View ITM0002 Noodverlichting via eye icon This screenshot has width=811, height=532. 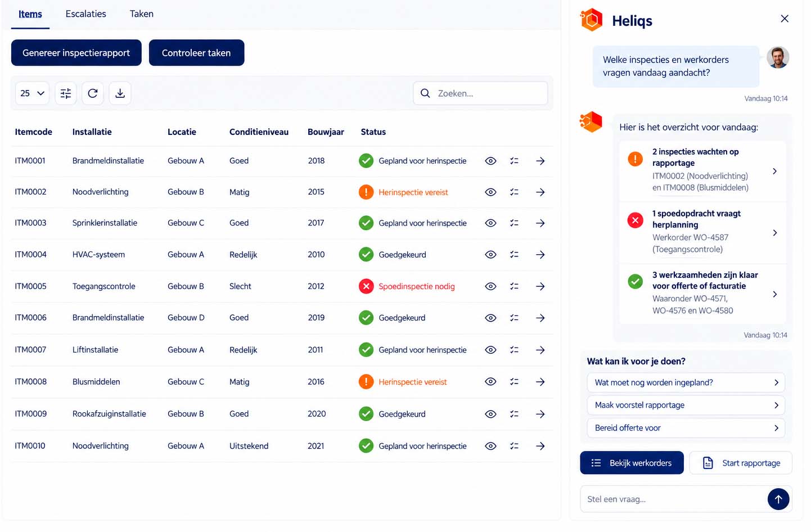click(490, 192)
